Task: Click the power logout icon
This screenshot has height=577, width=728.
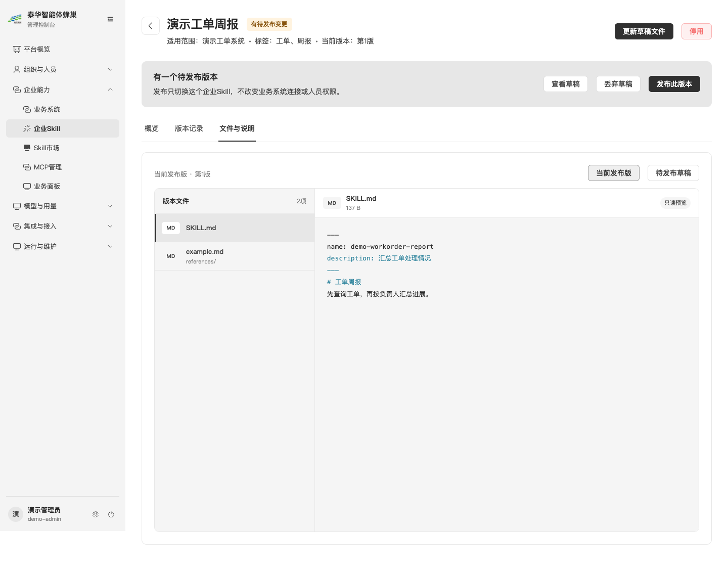Action: [111, 514]
